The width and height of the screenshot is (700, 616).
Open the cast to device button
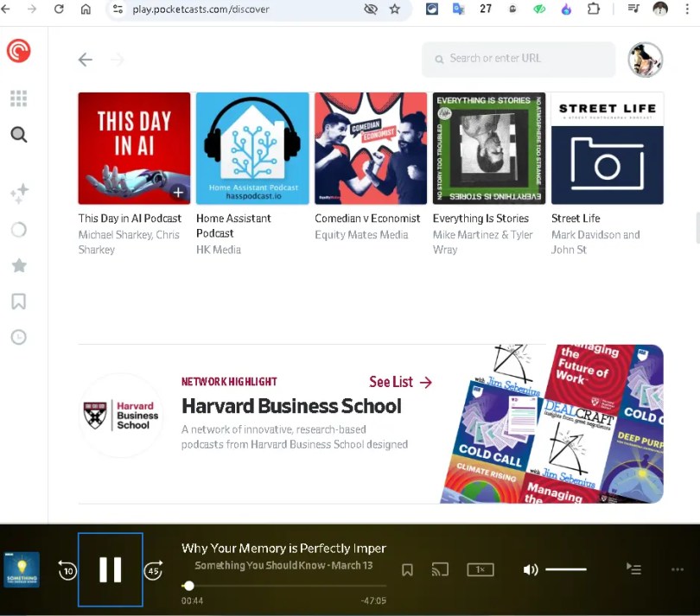[440, 569]
